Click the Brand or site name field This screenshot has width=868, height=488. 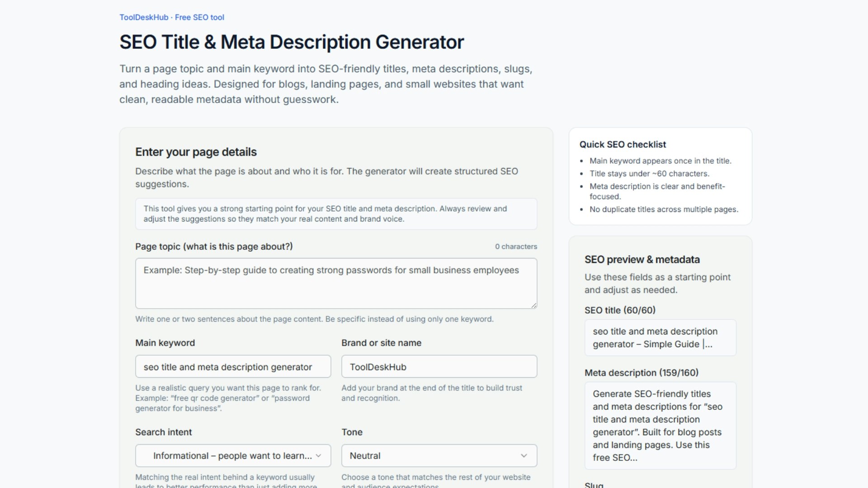tap(439, 366)
